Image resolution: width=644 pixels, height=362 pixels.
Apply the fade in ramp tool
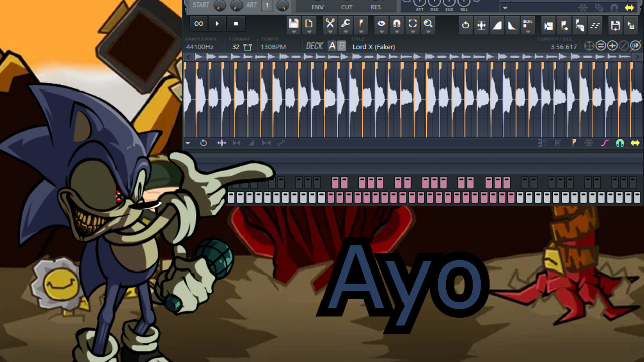coord(497,25)
